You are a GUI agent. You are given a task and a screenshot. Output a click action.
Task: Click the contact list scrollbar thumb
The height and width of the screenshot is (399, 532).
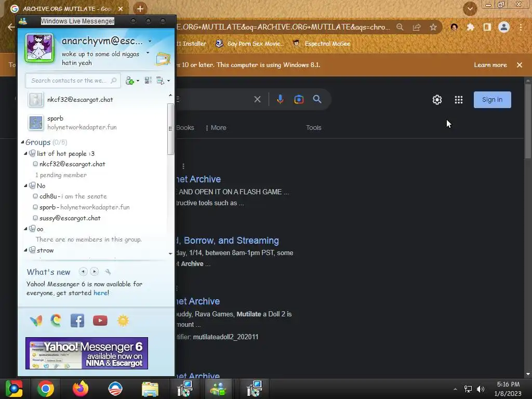point(170,129)
